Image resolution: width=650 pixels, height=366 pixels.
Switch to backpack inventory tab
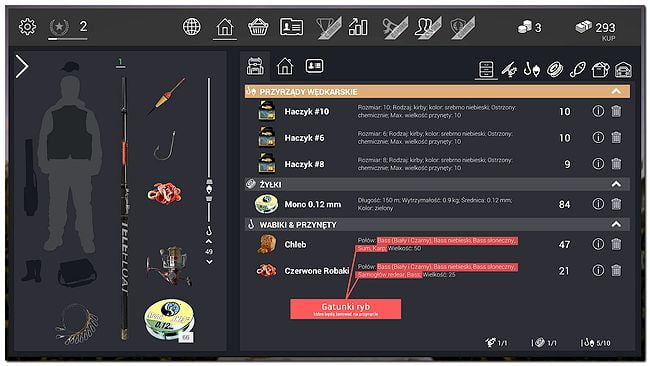tap(255, 66)
